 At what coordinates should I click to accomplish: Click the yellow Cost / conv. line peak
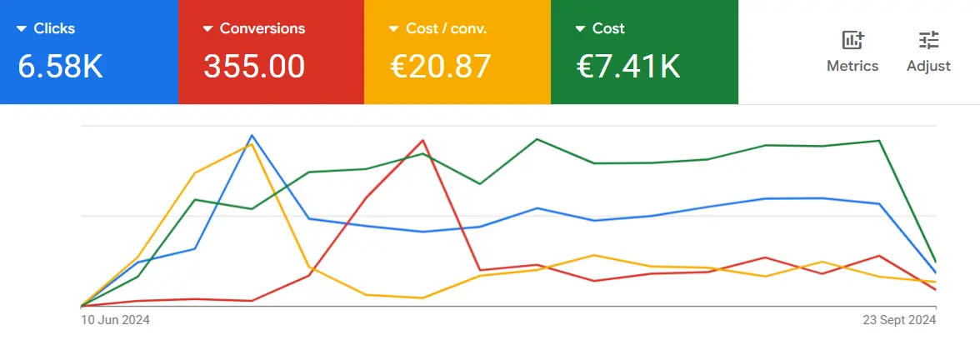(x=251, y=144)
